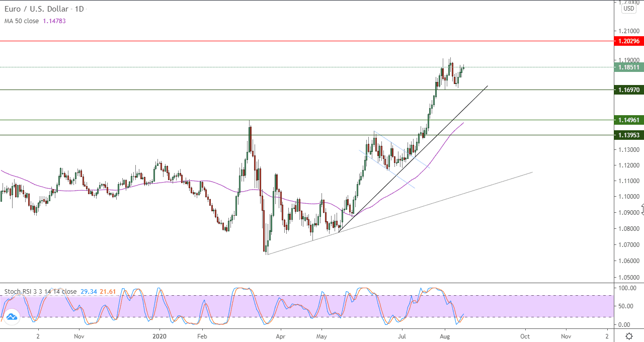Click the MA value 1.14783
Screen dimensions: 644x342
tap(54, 21)
